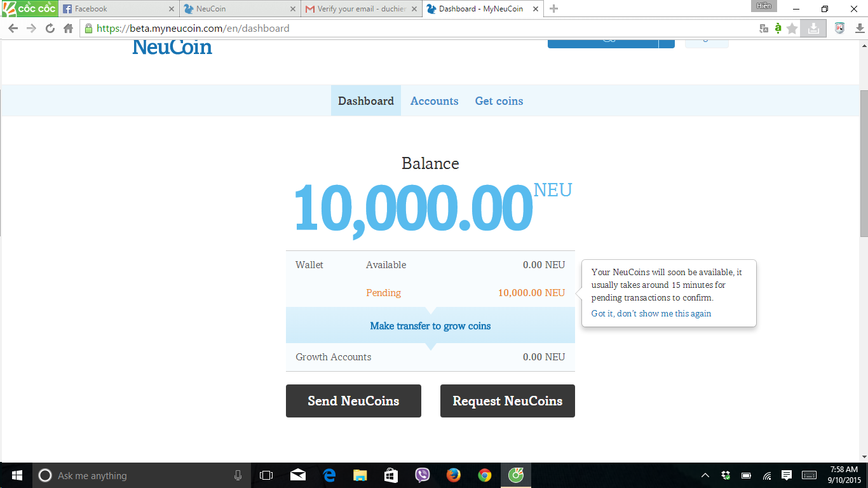The image size is (868, 488).
Task: Click the green padlock security icon
Action: coord(88,29)
